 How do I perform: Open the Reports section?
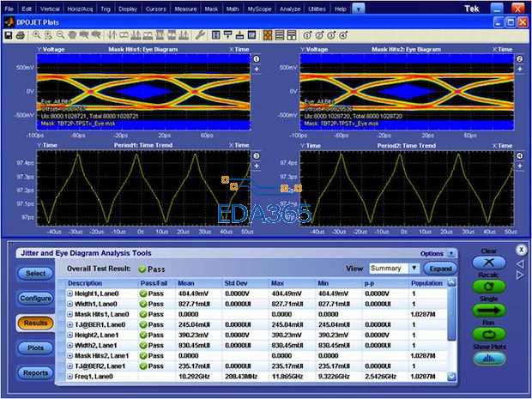pos(35,372)
